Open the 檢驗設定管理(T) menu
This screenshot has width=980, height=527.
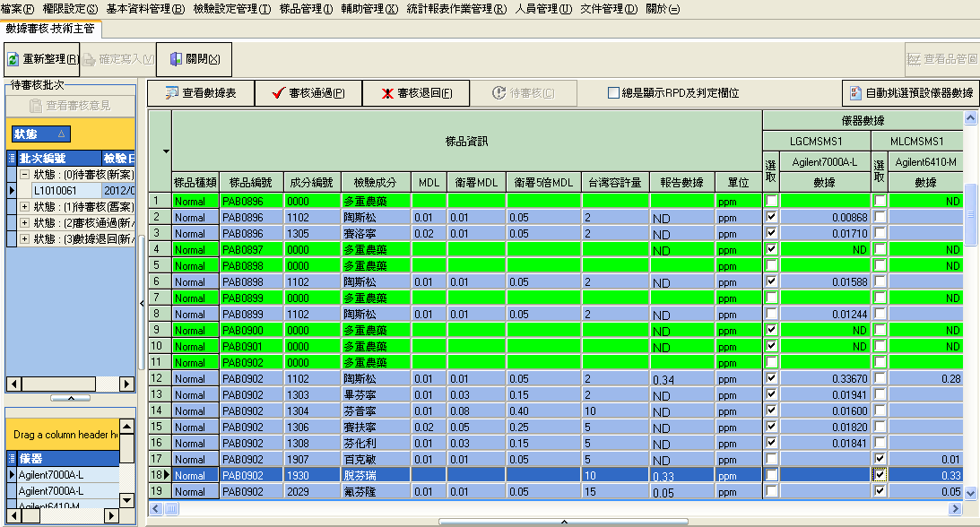[x=232, y=9]
